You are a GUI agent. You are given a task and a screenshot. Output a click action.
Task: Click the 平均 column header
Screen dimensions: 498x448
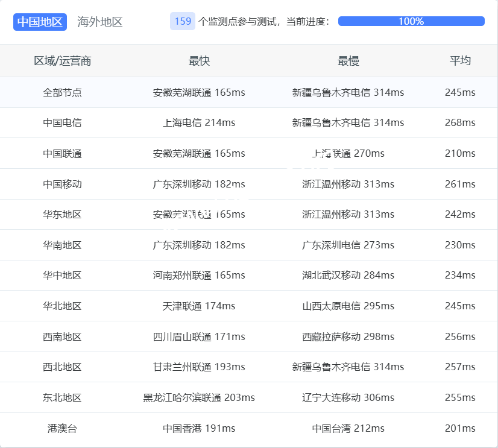[x=460, y=61]
